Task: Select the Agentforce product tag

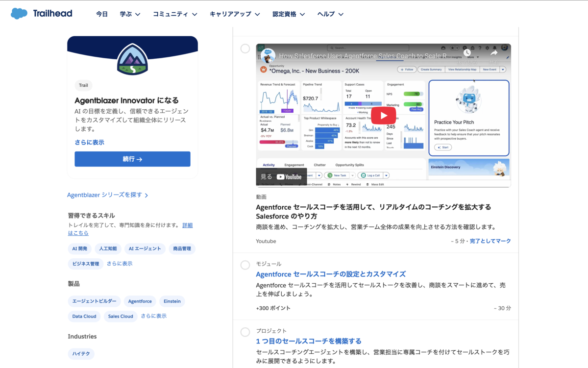Action: (x=140, y=301)
